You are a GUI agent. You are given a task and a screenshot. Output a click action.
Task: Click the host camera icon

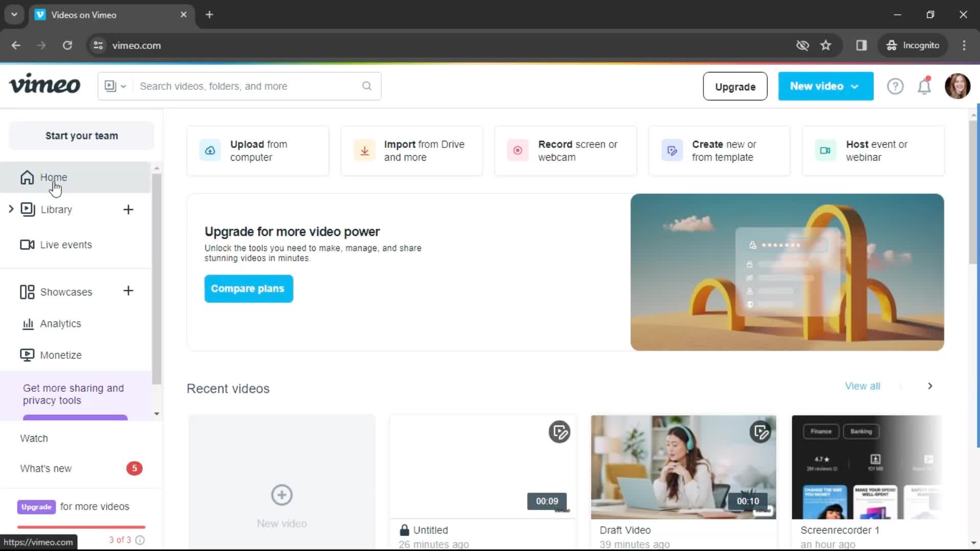coord(825,151)
